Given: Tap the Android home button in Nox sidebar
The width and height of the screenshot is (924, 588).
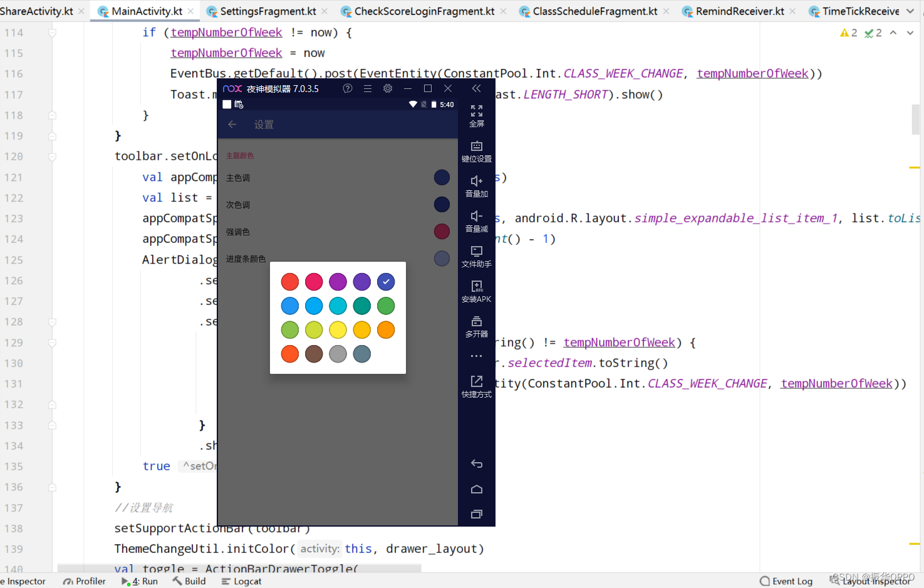Looking at the screenshot, I should (477, 489).
